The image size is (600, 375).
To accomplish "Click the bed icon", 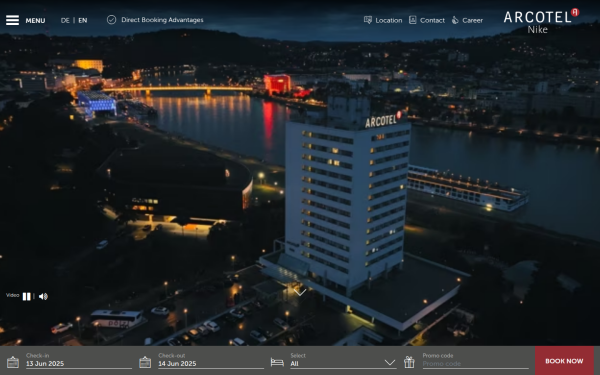I will (x=277, y=362).
